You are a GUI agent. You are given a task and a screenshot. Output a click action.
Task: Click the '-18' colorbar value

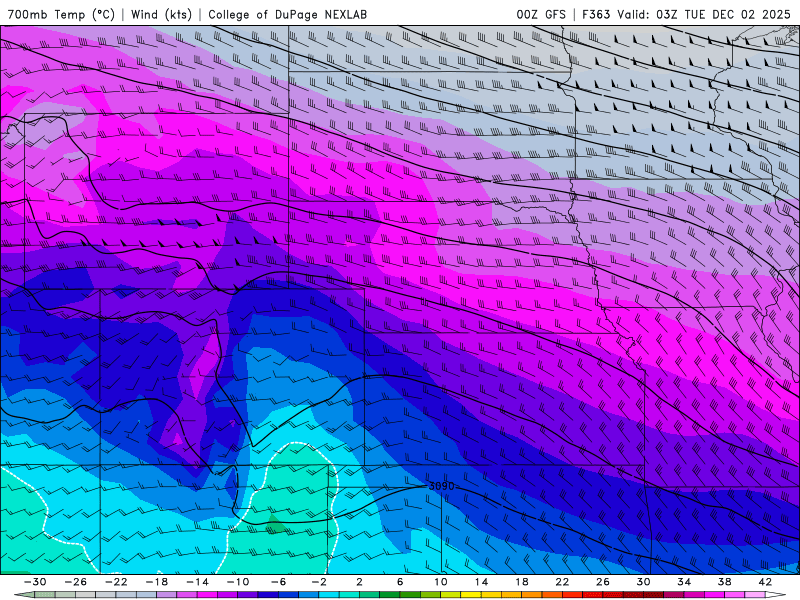[157, 582]
